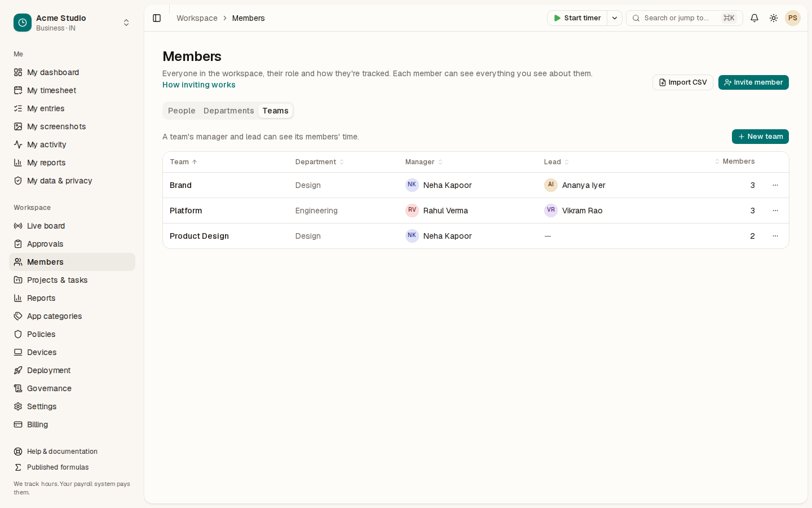The width and height of the screenshot is (812, 508).
Task: Sort table by Members count column
Action: (x=735, y=161)
